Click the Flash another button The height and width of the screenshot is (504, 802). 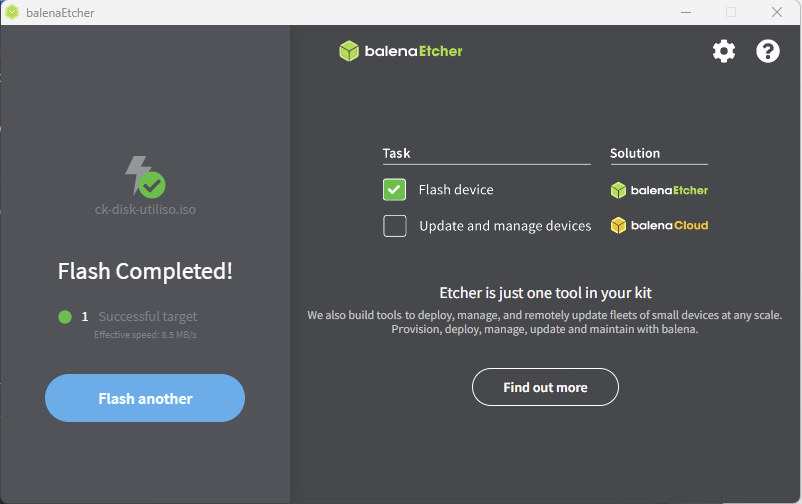point(145,398)
